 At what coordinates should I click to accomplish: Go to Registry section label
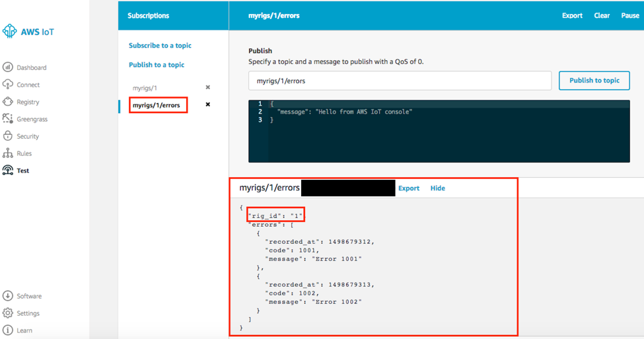[x=28, y=102]
